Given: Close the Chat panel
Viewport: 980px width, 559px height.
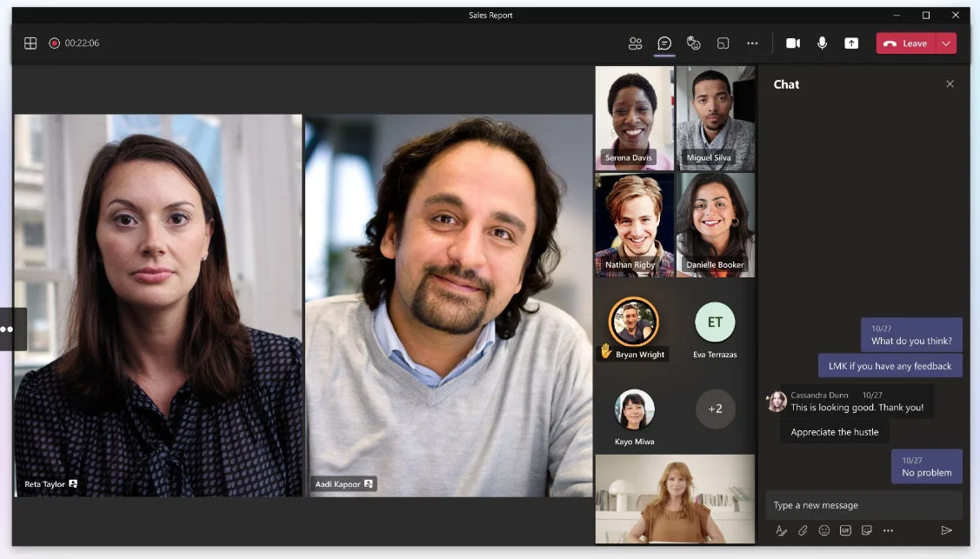Looking at the screenshot, I should click(950, 83).
